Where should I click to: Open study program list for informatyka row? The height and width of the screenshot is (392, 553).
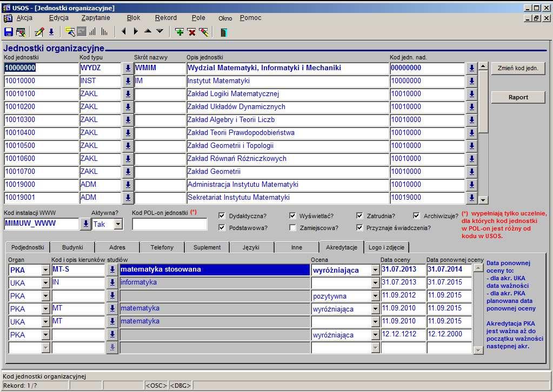tap(112, 283)
